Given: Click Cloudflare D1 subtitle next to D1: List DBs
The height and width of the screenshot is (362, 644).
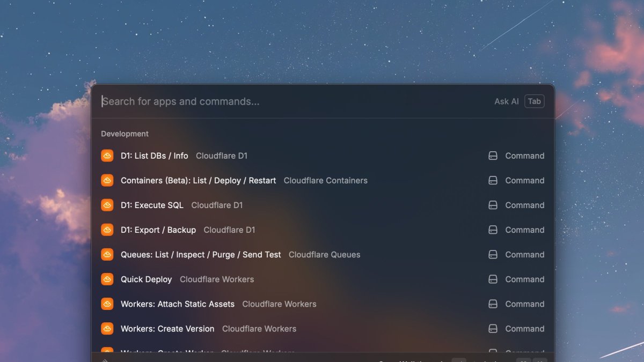Looking at the screenshot, I should pos(222,156).
